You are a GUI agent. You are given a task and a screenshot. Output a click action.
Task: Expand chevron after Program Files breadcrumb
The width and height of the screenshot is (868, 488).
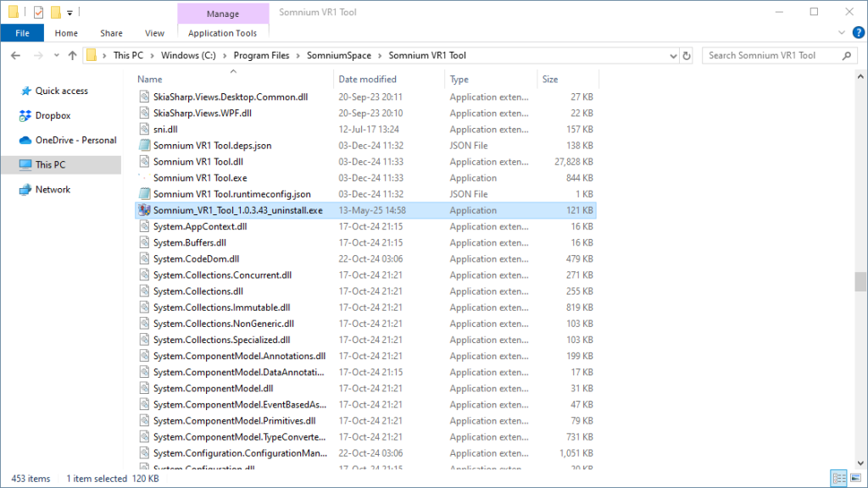tap(298, 55)
